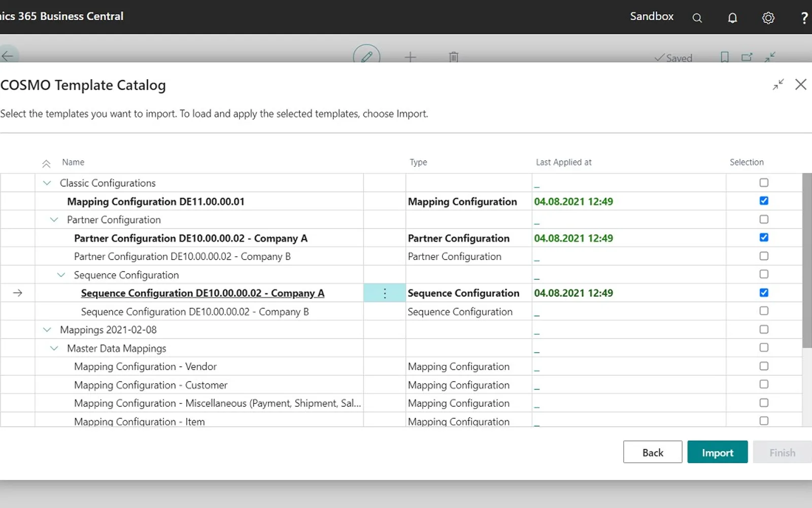Viewport: 812px width, 508px height.
Task: Click the Saved status indicator
Action: (x=673, y=57)
